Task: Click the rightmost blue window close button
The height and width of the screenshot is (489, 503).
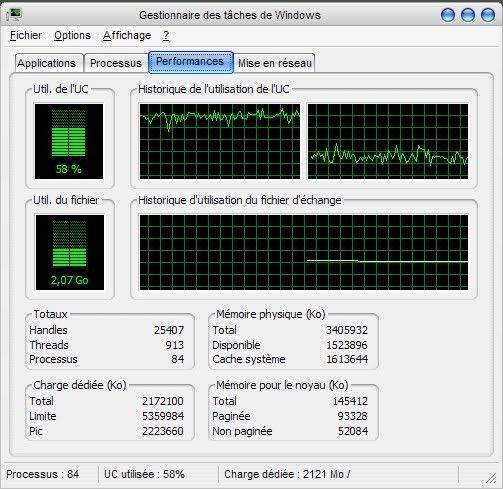Action: [488, 15]
